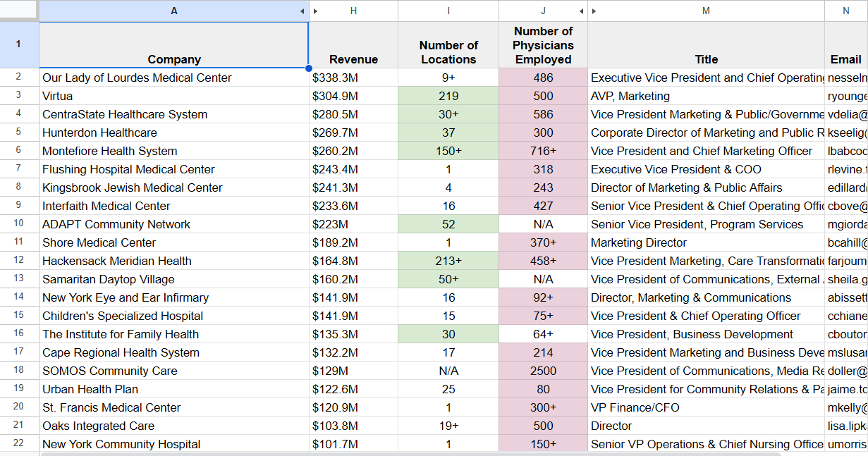Click the 2500 physicians cell

point(543,371)
